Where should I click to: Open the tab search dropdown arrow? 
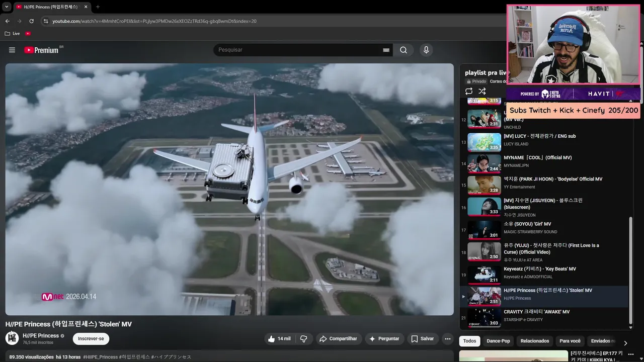pos(6,7)
